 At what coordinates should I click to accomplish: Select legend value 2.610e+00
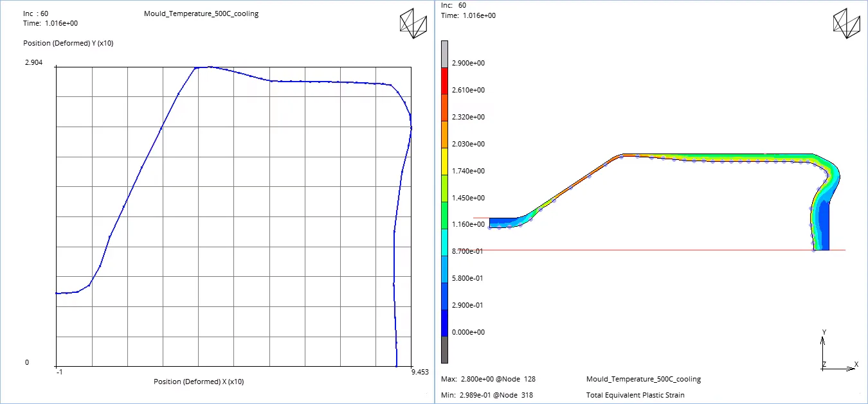[x=468, y=91]
